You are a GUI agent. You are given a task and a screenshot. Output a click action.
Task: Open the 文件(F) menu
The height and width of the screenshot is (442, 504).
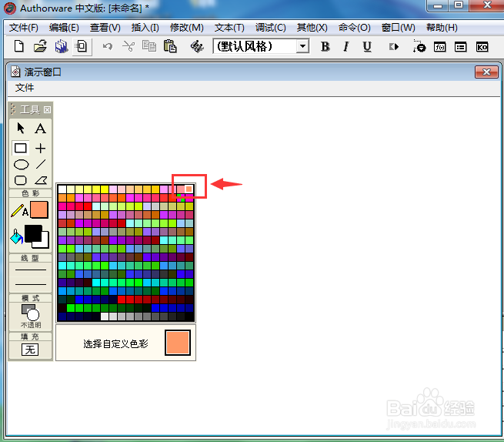click(24, 28)
